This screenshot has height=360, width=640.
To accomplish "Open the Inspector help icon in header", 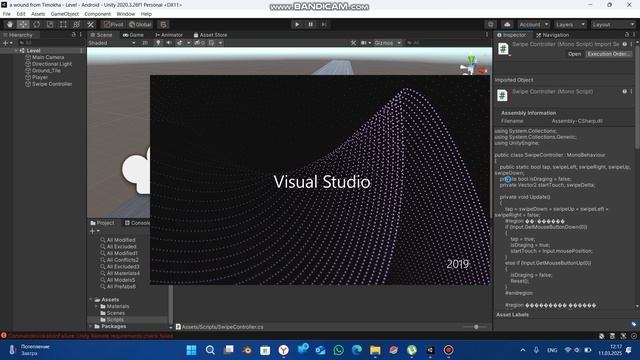I will click(x=624, y=44).
